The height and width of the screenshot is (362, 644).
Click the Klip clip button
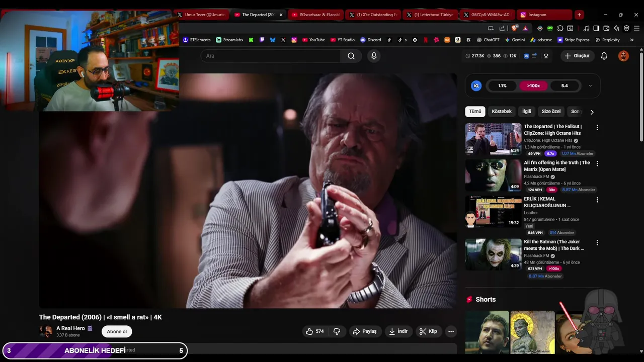coord(429,331)
